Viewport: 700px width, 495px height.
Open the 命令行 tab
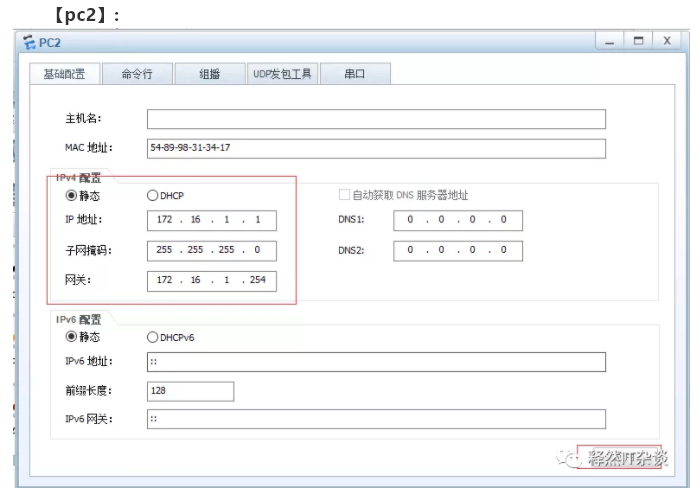(x=137, y=74)
